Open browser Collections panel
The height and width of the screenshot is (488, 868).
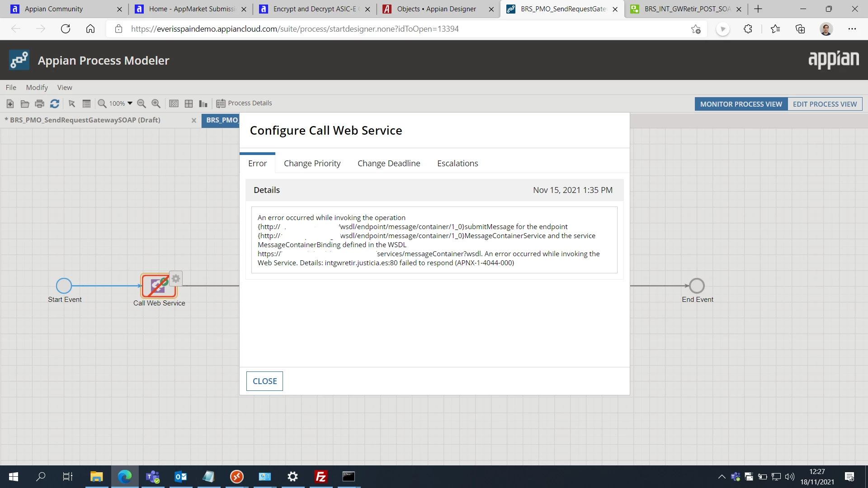click(800, 29)
